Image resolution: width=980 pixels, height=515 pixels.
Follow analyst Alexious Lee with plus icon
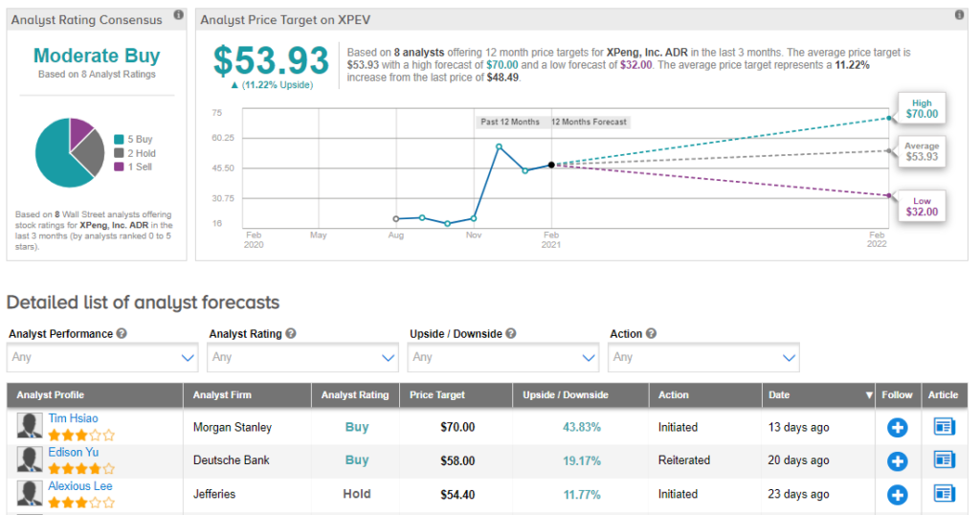pyautogui.click(x=897, y=494)
